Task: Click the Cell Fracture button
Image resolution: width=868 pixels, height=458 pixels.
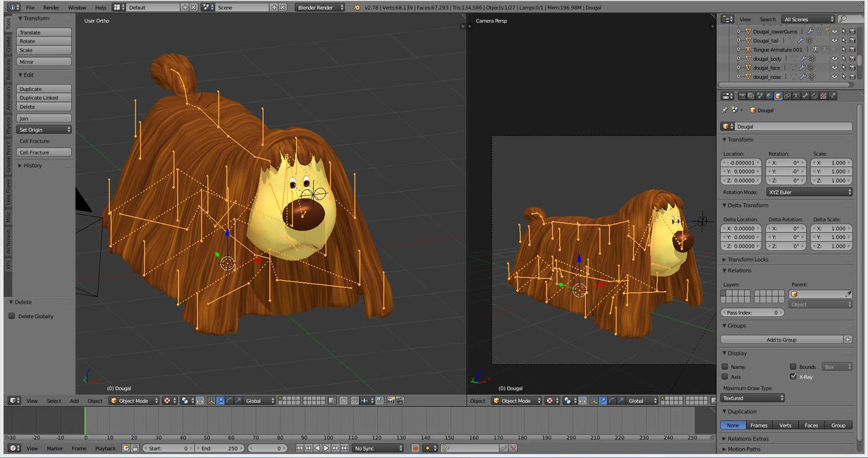Action: (x=44, y=152)
